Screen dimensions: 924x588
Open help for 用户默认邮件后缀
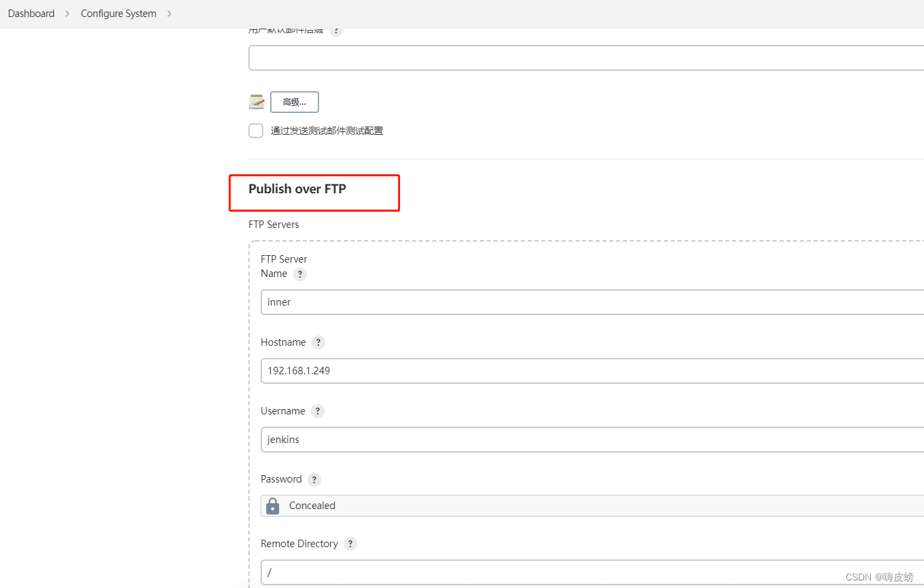click(x=336, y=29)
